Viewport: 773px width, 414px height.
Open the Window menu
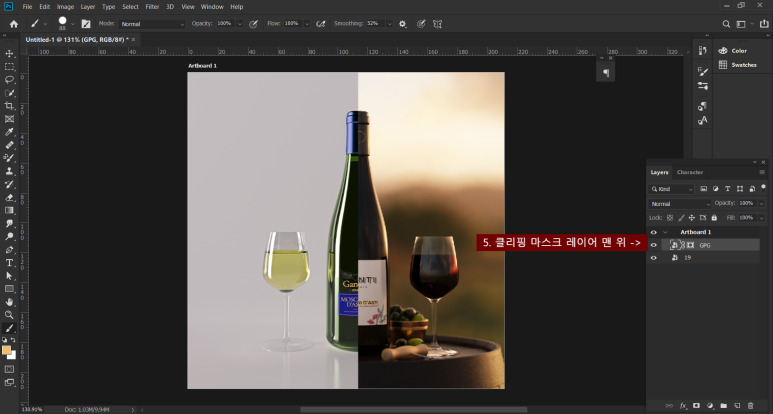[212, 7]
